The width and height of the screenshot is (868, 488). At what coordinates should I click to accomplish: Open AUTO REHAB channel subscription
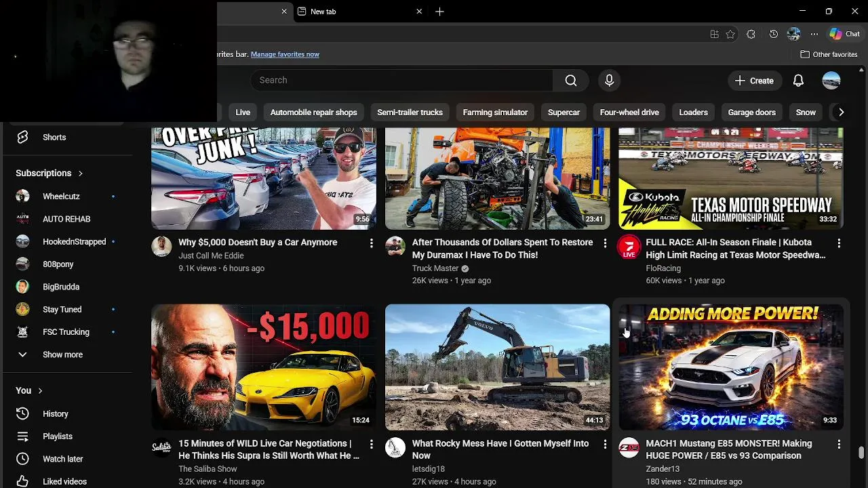tap(67, 219)
